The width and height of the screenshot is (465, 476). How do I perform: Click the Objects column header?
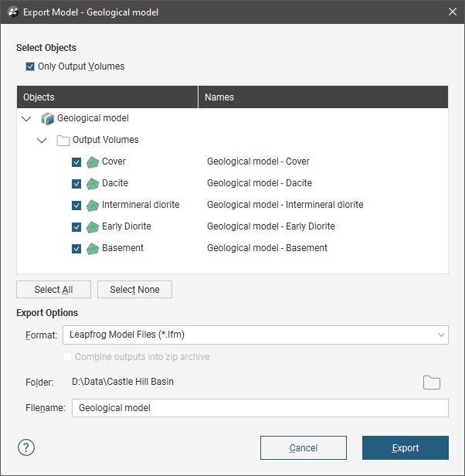point(107,97)
